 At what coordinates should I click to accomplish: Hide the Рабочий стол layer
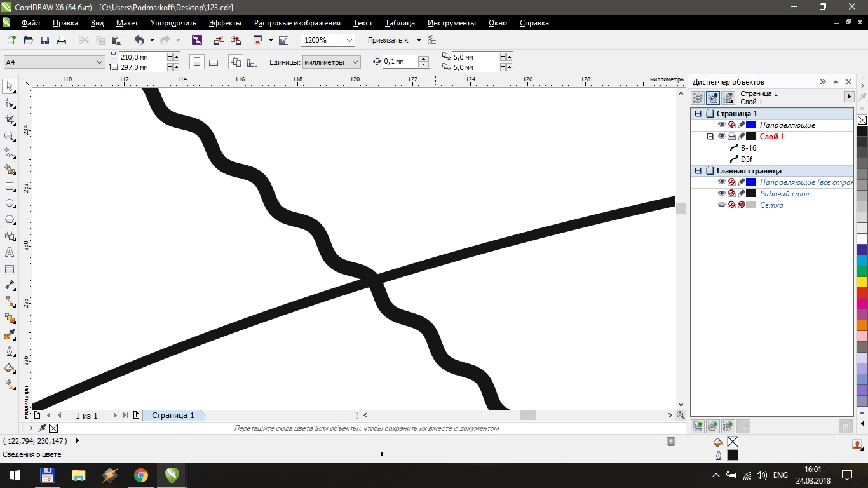click(721, 194)
